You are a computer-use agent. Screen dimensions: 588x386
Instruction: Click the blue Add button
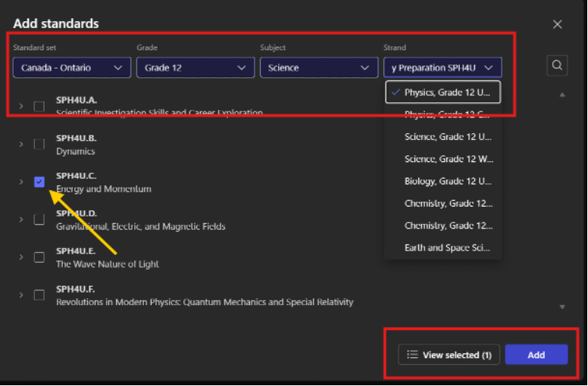[x=536, y=354]
